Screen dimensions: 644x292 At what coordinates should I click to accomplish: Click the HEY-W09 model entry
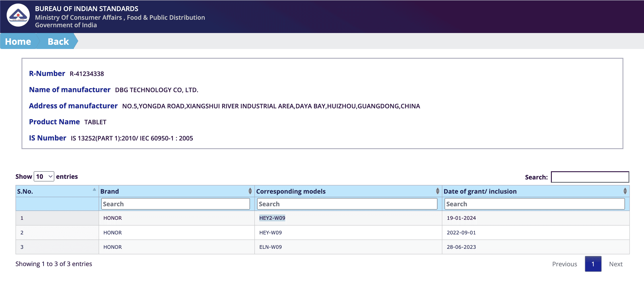pos(270,232)
